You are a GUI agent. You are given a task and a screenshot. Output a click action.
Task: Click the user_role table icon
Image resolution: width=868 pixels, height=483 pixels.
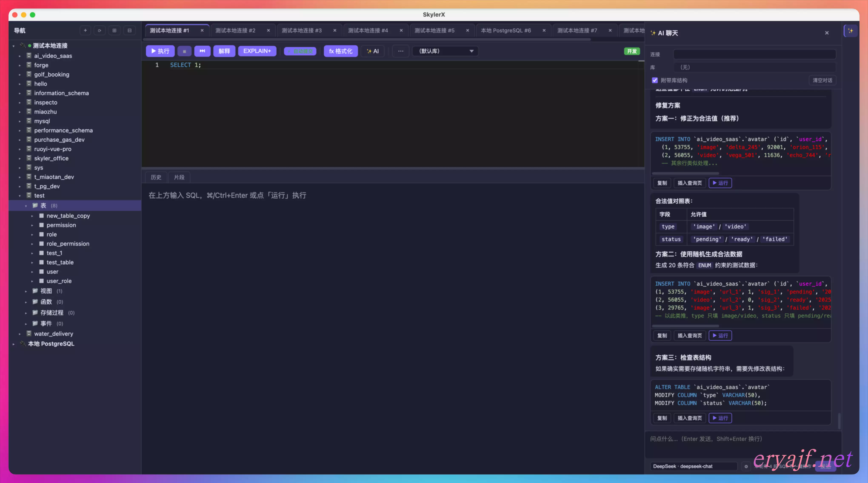tap(41, 281)
